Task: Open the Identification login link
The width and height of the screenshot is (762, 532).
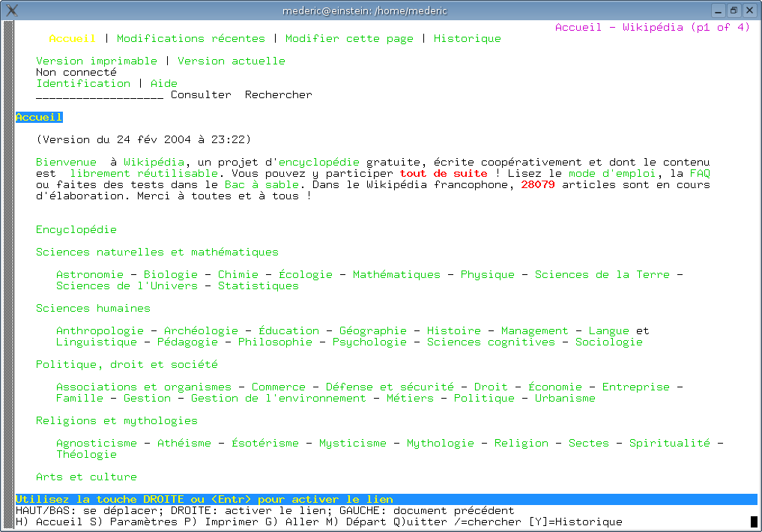Action: [x=83, y=83]
